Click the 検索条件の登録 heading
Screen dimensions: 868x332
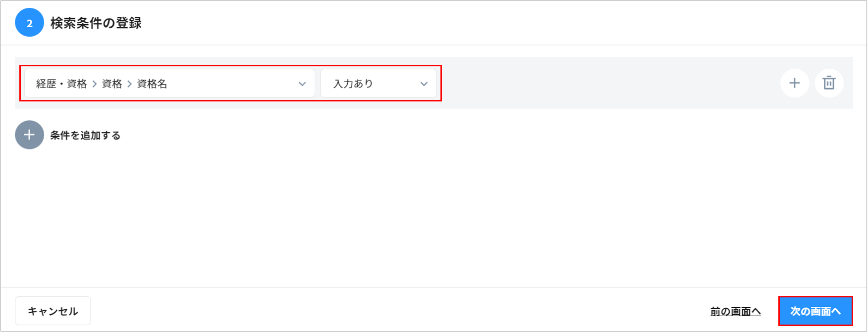pyautogui.click(x=96, y=23)
